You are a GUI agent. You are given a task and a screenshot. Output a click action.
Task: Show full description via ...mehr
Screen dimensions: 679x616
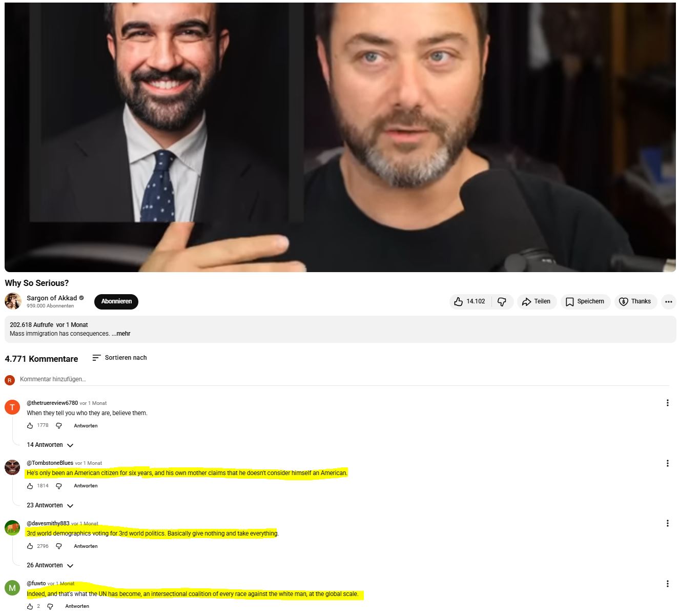click(121, 334)
